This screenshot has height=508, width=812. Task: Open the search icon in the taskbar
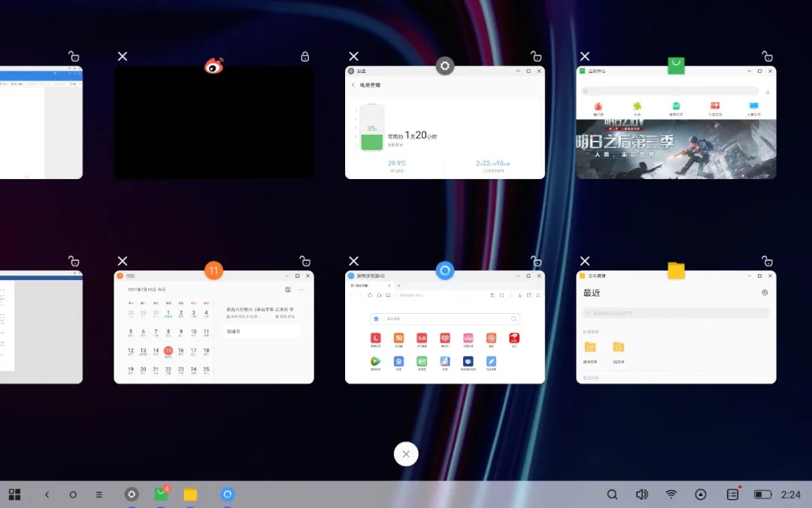[x=612, y=494]
